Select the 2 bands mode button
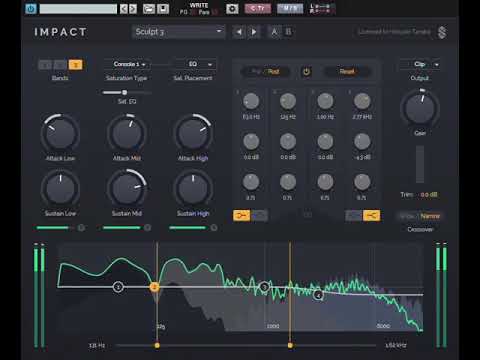Screen dimensions: 480x360 pyautogui.click(x=60, y=65)
